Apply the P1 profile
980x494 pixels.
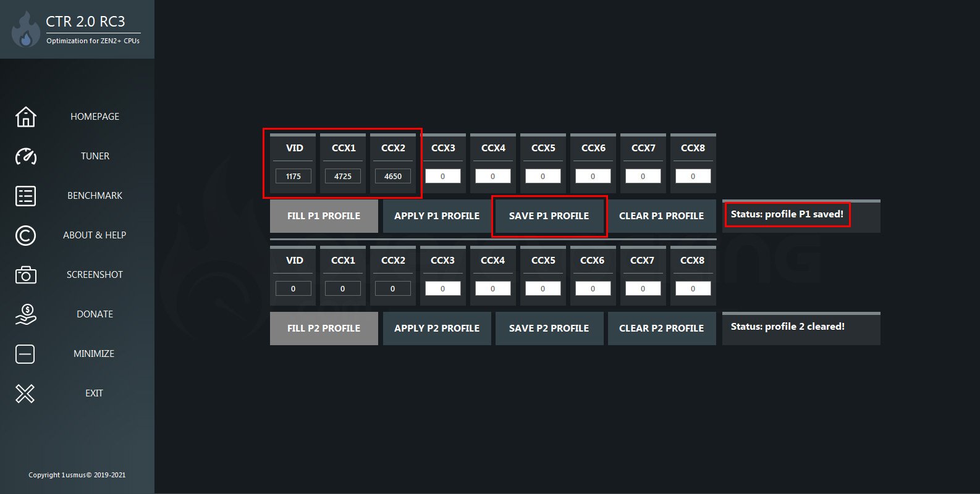pyautogui.click(x=437, y=216)
